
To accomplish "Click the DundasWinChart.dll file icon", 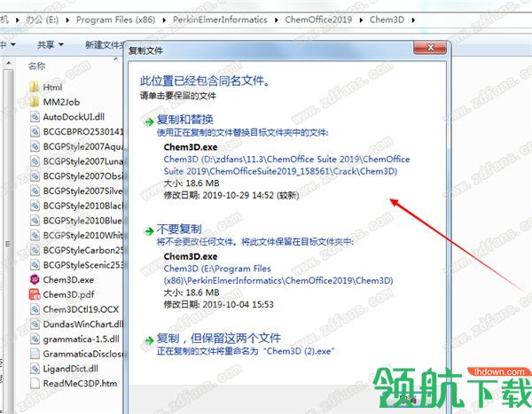I will point(35,324).
